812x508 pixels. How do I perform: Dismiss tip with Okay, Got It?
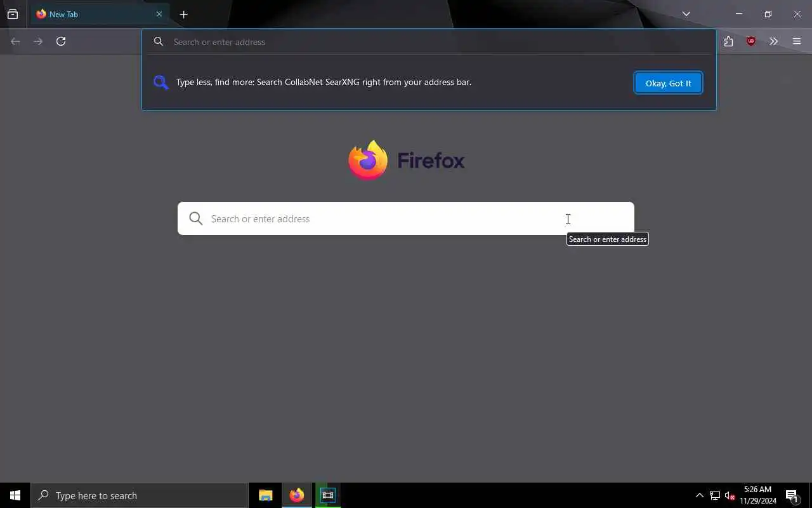[669, 83]
